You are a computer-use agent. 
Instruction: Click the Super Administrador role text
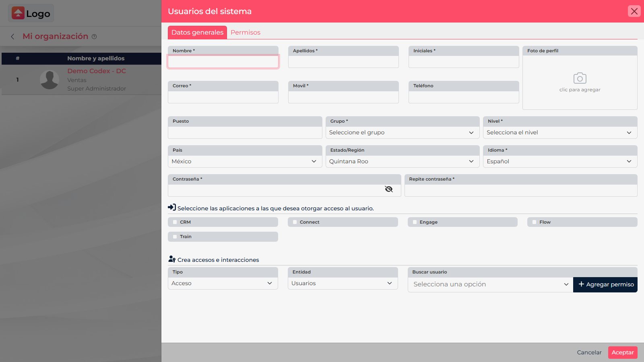tap(97, 88)
